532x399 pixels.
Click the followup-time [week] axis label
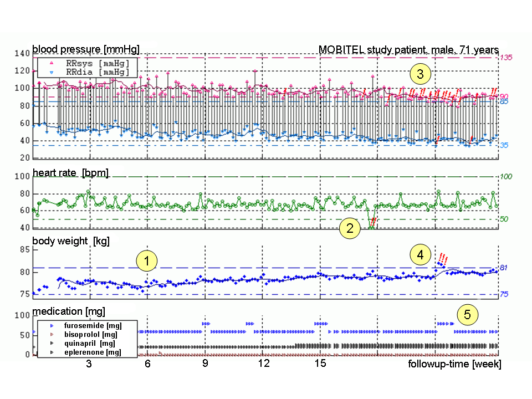coord(454,364)
